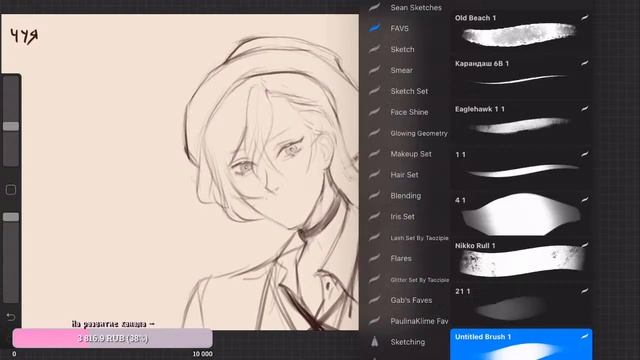
Task: Tap the square modify button on sidebar
Action: tap(11, 190)
